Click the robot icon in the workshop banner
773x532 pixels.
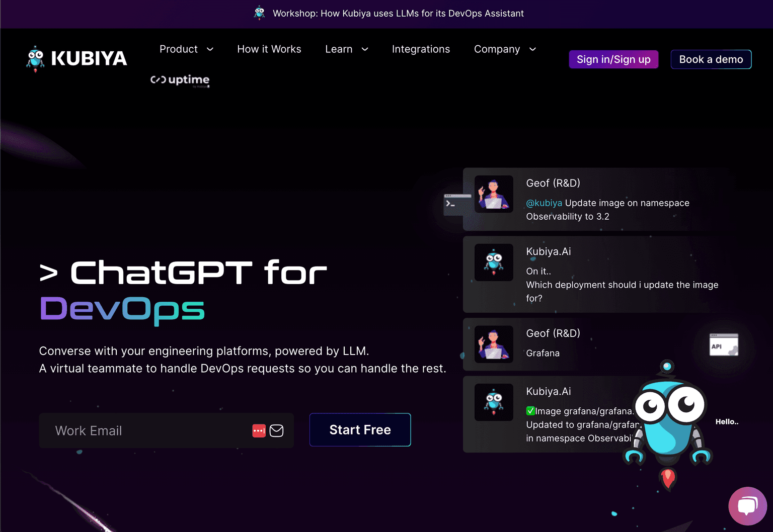259,13
